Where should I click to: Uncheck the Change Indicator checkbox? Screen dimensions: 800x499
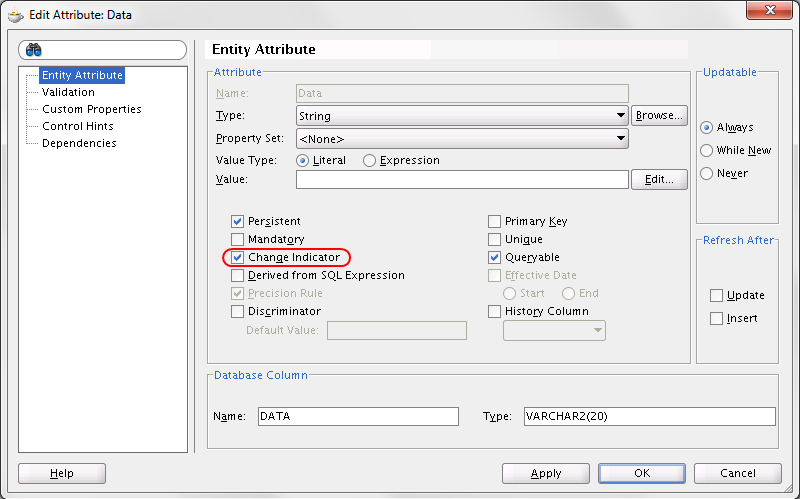pyautogui.click(x=237, y=257)
